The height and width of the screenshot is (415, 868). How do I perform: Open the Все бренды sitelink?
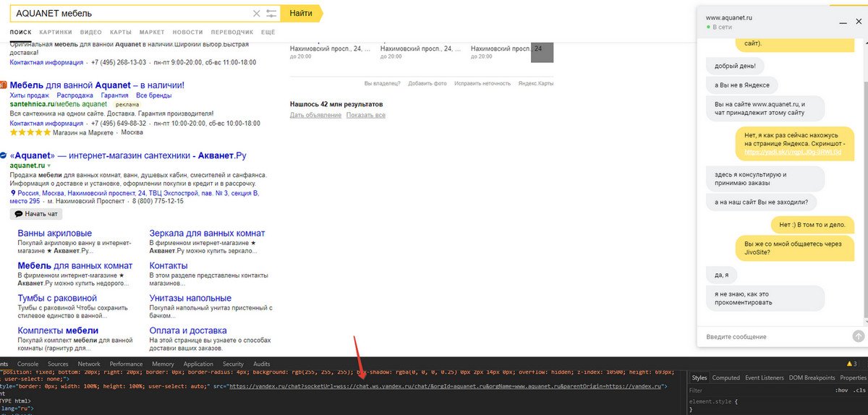point(153,95)
